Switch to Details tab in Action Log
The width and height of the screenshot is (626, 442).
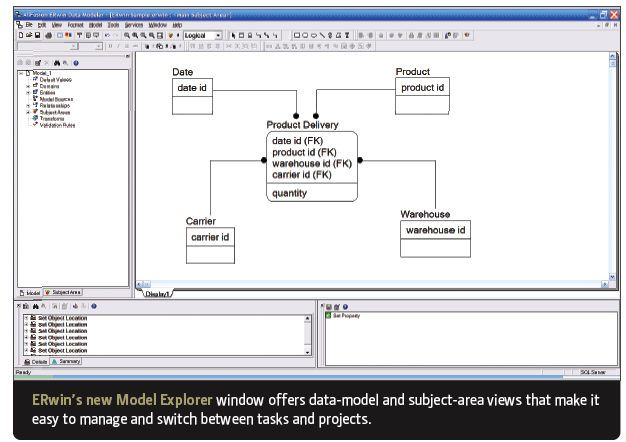(36, 362)
